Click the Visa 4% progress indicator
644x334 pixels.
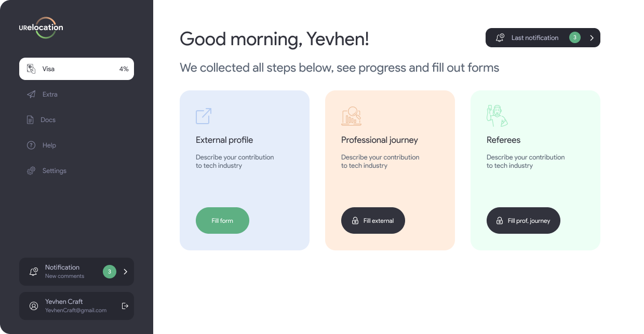click(124, 69)
